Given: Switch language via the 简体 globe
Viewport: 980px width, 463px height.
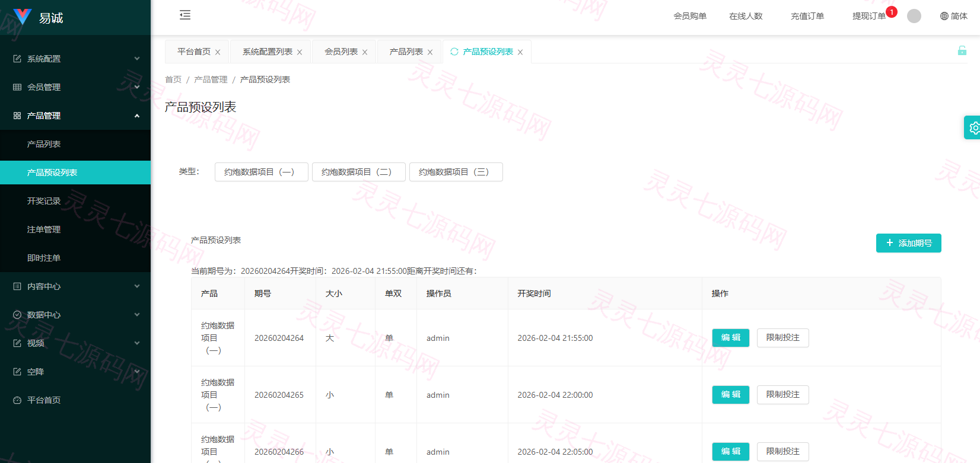Looking at the screenshot, I should pos(954,16).
